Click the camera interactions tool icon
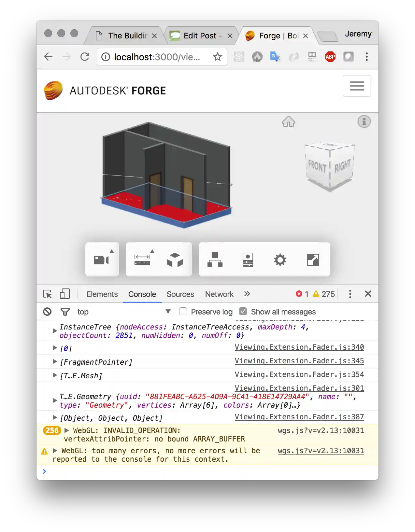Screen dimensions: 415x532 click(101, 260)
